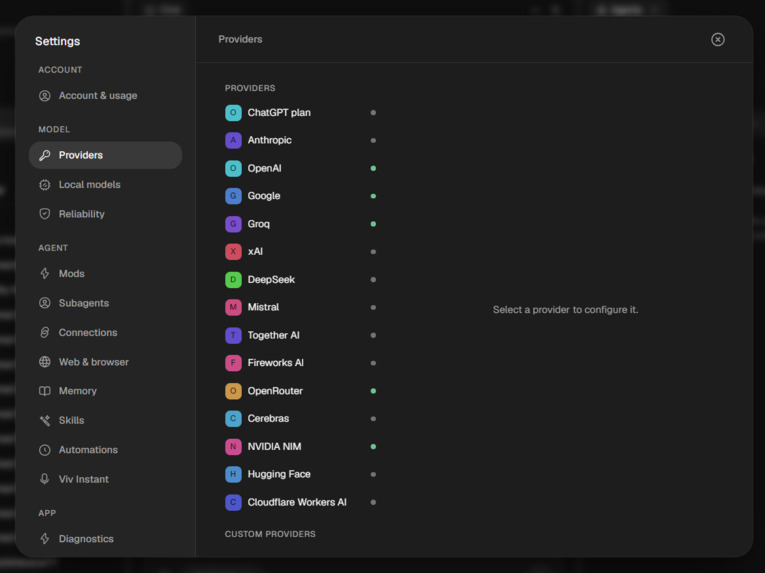The height and width of the screenshot is (573, 765).
Task: Click the xAI red avatar icon
Action: click(x=233, y=252)
